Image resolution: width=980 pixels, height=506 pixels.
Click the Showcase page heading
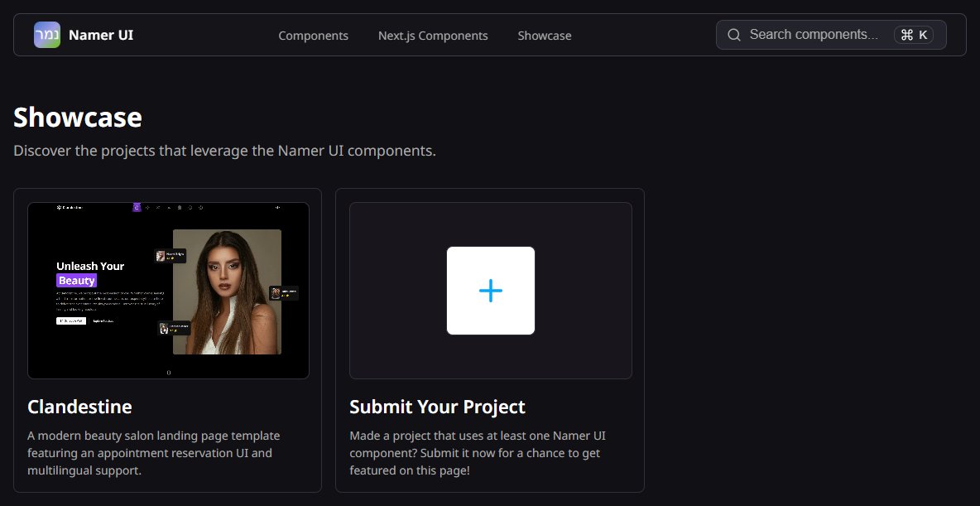[x=78, y=117]
